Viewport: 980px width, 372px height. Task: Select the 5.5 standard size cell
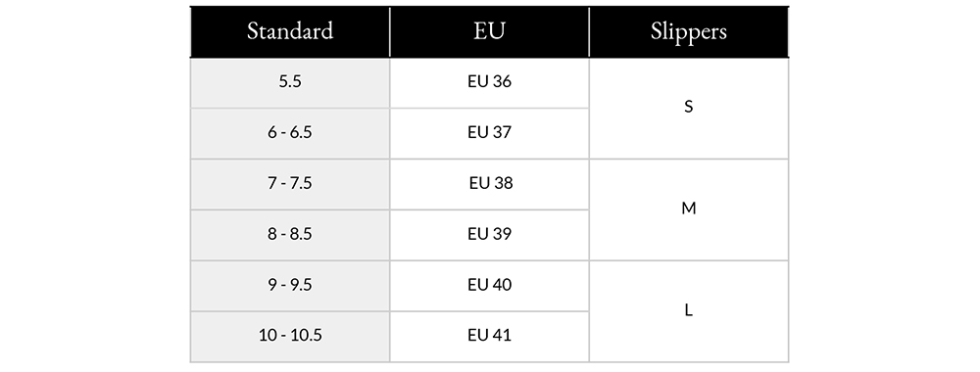point(290,82)
